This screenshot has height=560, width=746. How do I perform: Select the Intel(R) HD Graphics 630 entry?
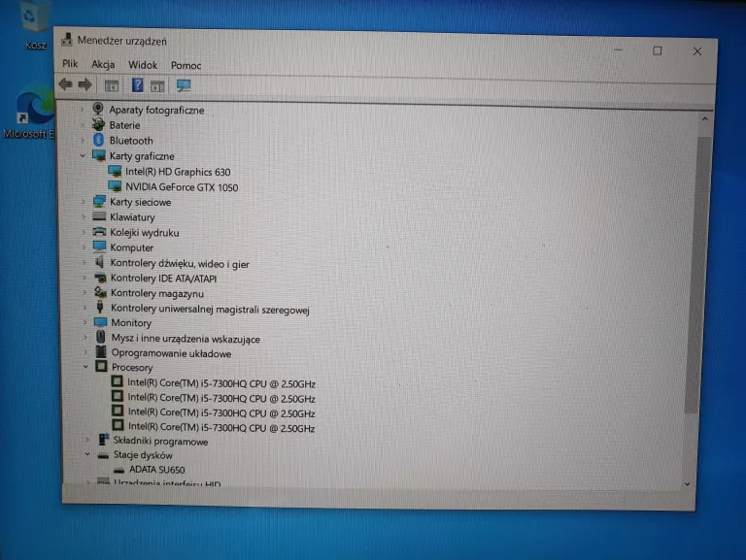tap(178, 172)
